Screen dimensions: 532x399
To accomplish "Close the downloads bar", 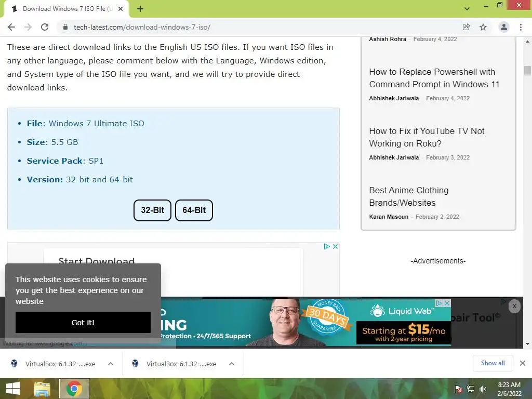I will (523, 363).
